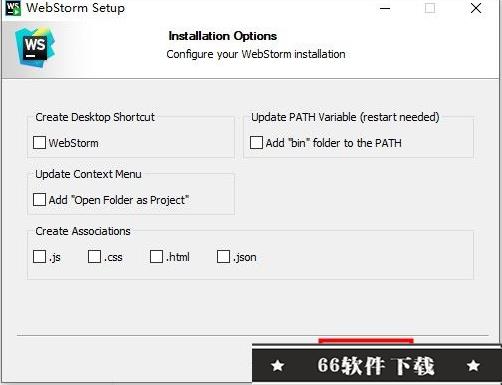Enable the WebStorm desktop shortcut checkbox
Image resolution: width=502 pixels, height=385 pixels.
[x=39, y=143]
